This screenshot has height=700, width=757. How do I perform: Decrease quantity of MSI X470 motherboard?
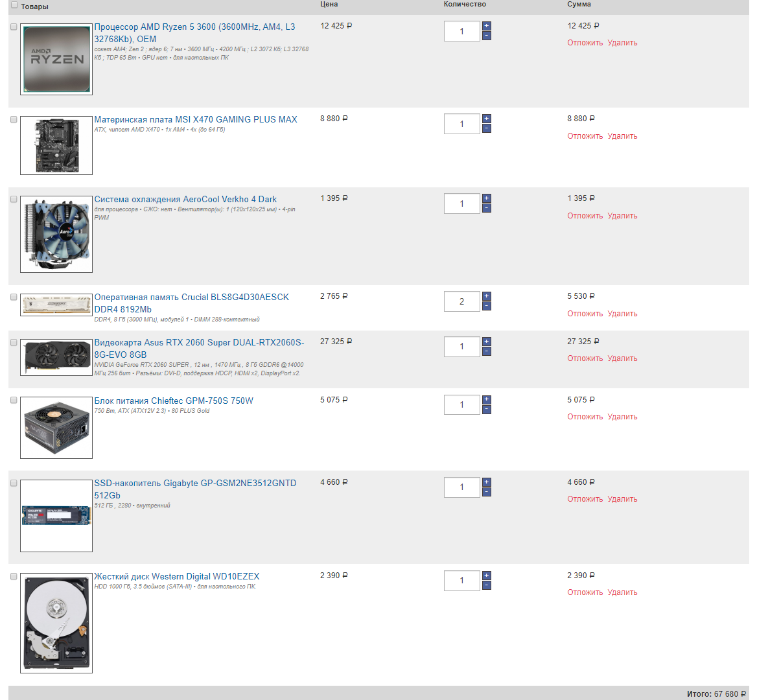487,128
